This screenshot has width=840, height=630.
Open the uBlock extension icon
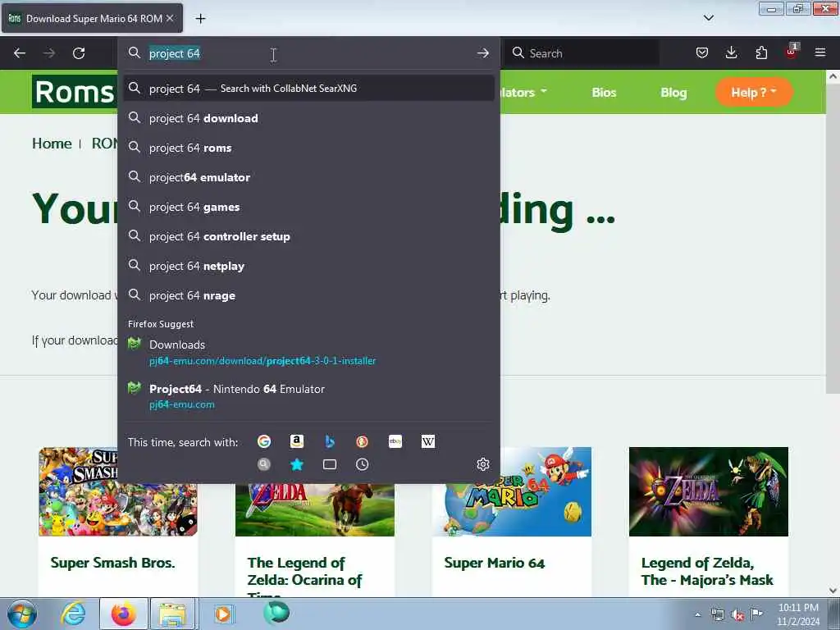[x=792, y=52]
